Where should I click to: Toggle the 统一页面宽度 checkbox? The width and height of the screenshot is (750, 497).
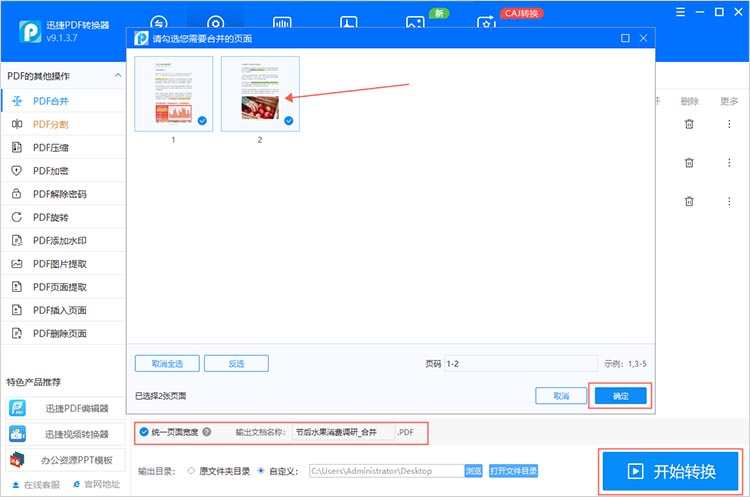(144, 432)
